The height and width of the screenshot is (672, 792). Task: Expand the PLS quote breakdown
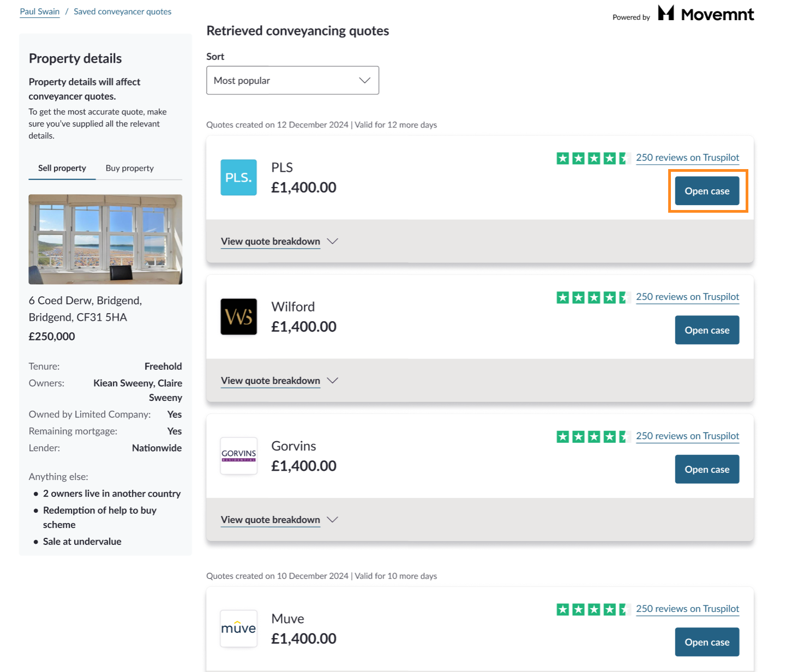[279, 242]
